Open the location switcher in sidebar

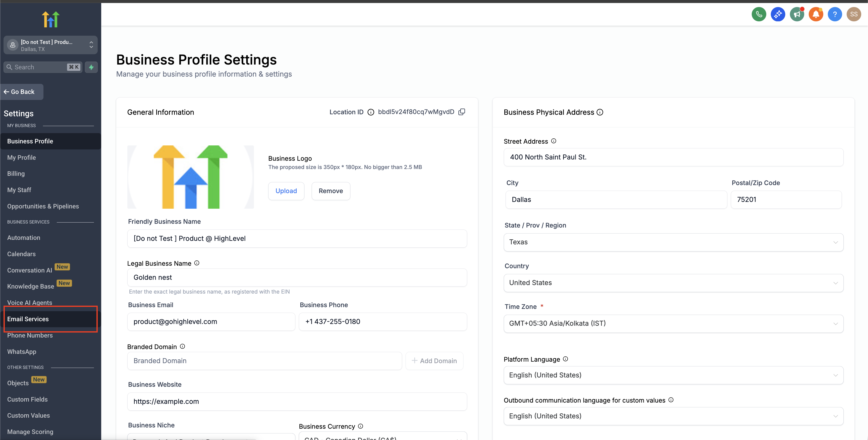click(x=50, y=45)
